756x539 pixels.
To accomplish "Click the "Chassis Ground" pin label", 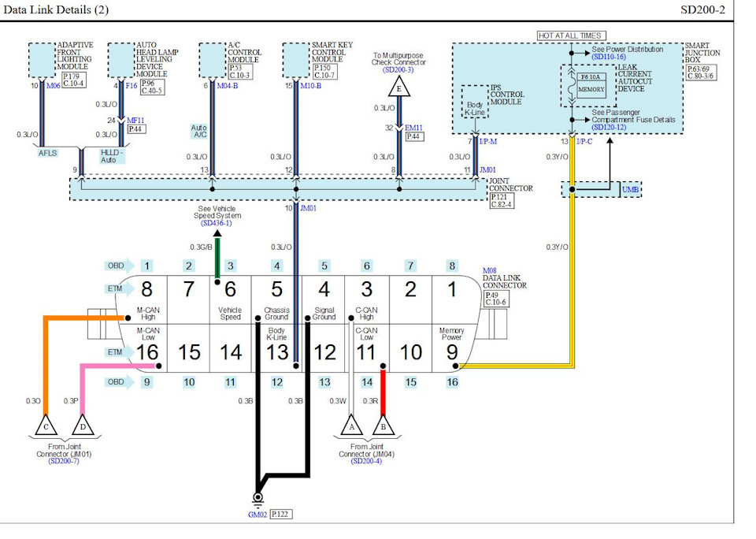I will pos(276,314).
